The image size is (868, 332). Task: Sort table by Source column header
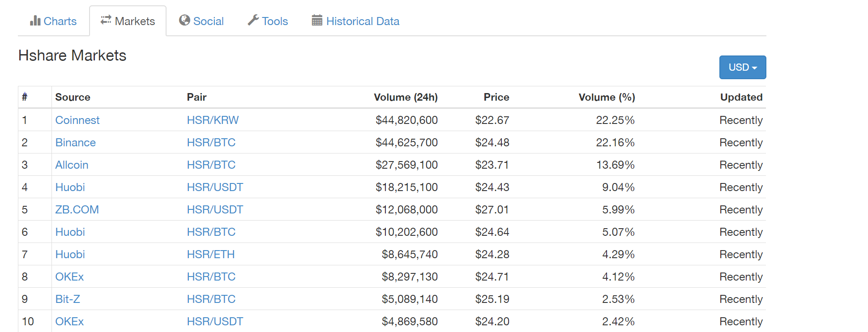tap(73, 97)
